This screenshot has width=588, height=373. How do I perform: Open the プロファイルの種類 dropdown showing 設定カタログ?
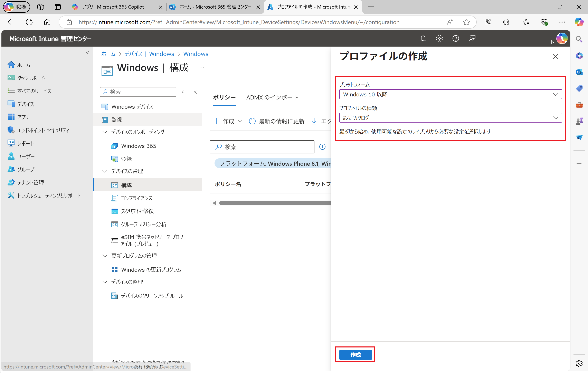coord(450,118)
